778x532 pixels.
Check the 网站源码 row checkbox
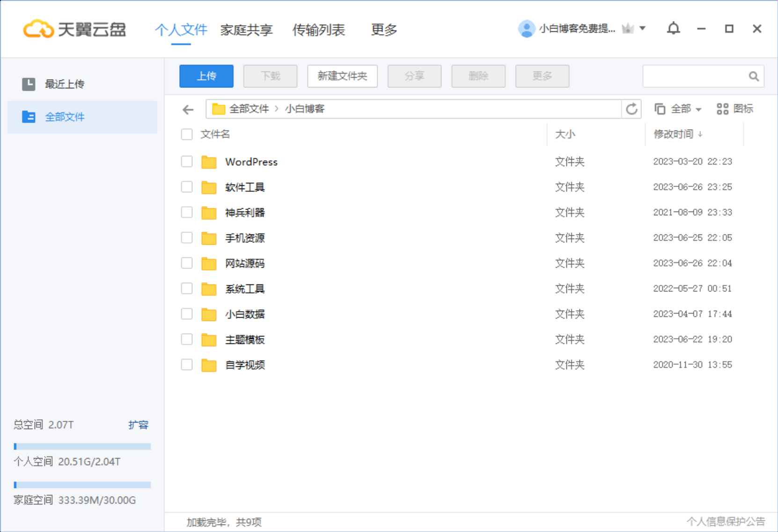tap(187, 263)
